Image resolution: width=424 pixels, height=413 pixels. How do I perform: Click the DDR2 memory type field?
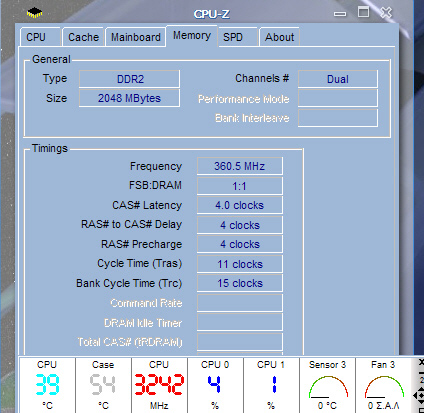pyautogui.click(x=129, y=79)
